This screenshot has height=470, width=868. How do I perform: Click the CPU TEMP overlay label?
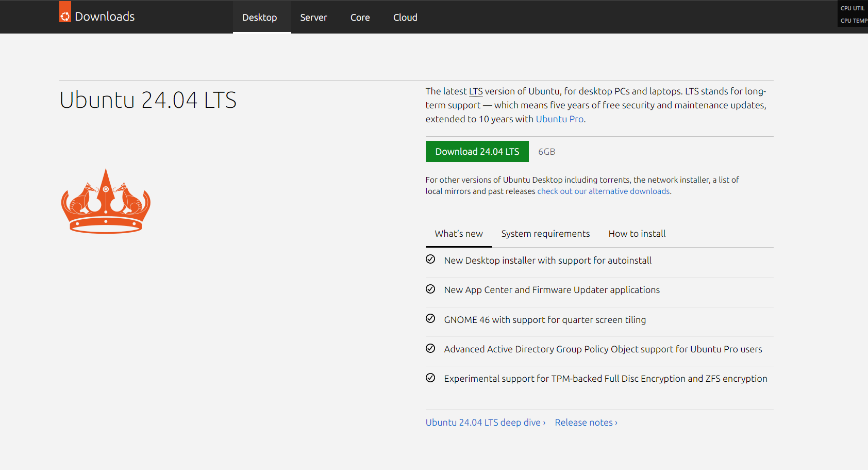(854, 21)
